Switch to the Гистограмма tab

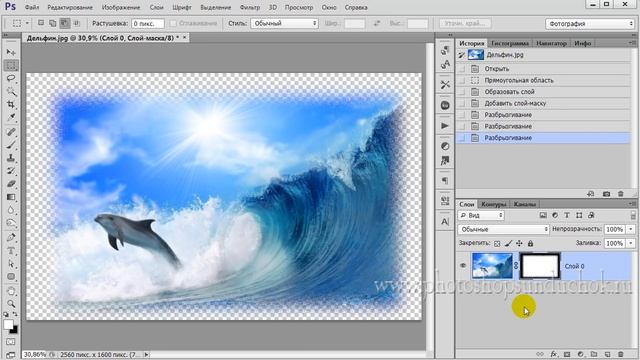[510, 43]
